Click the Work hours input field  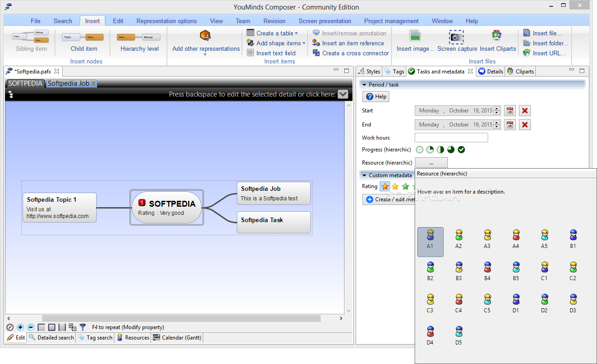[451, 138]
